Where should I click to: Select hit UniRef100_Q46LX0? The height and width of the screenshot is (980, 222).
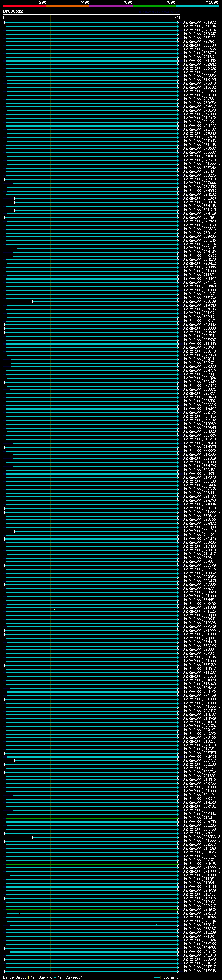(199, 952)
